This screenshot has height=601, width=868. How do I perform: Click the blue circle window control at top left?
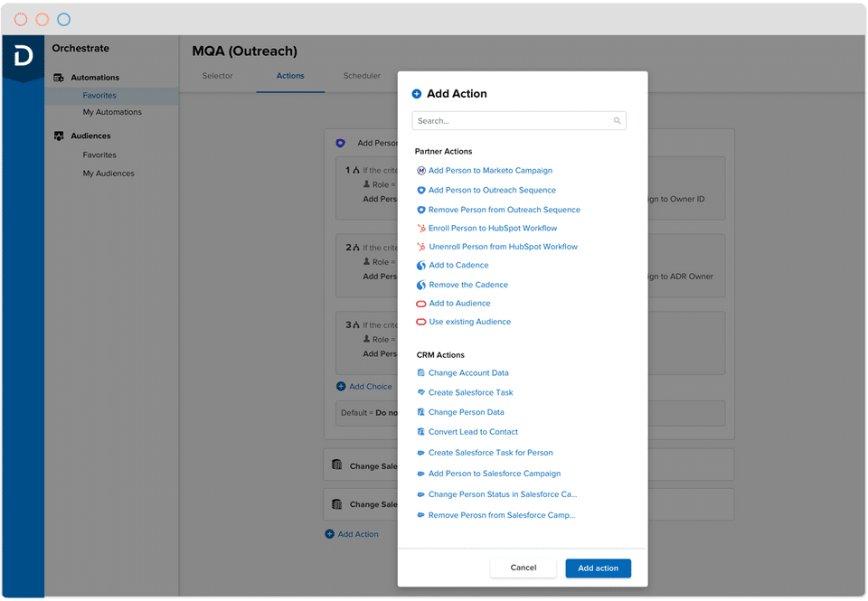pyautogui.click(x=64, y=20)
